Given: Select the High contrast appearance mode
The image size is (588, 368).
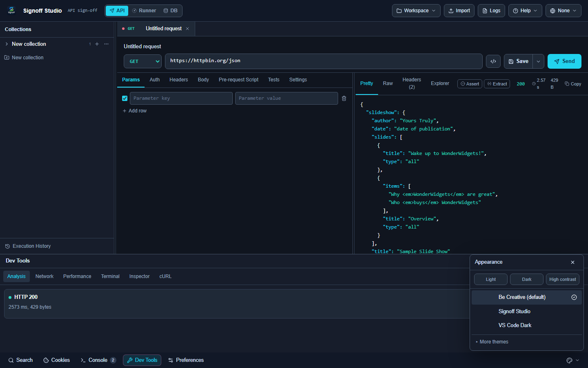Looking at the screenshot, I should pos(563,279).
